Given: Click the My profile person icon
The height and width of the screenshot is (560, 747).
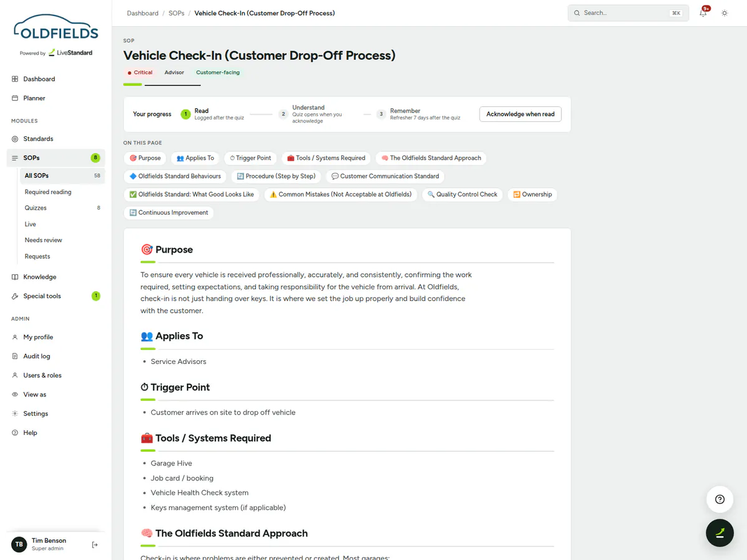Looking at the screenshot, I should click(15, 337).
